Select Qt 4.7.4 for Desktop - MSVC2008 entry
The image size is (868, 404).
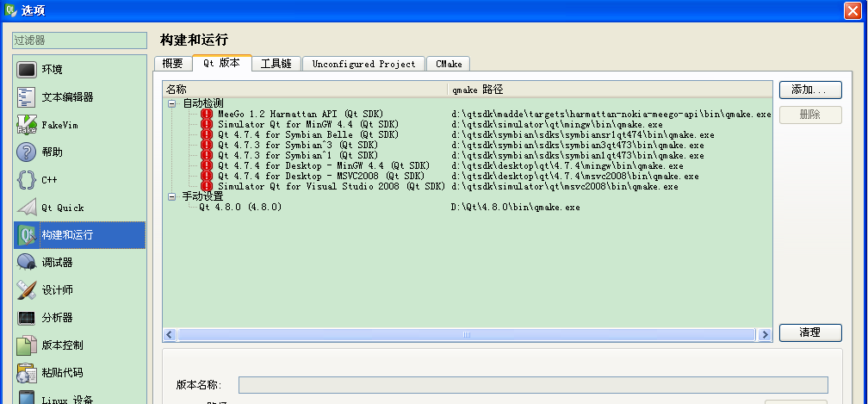[321, 176]
